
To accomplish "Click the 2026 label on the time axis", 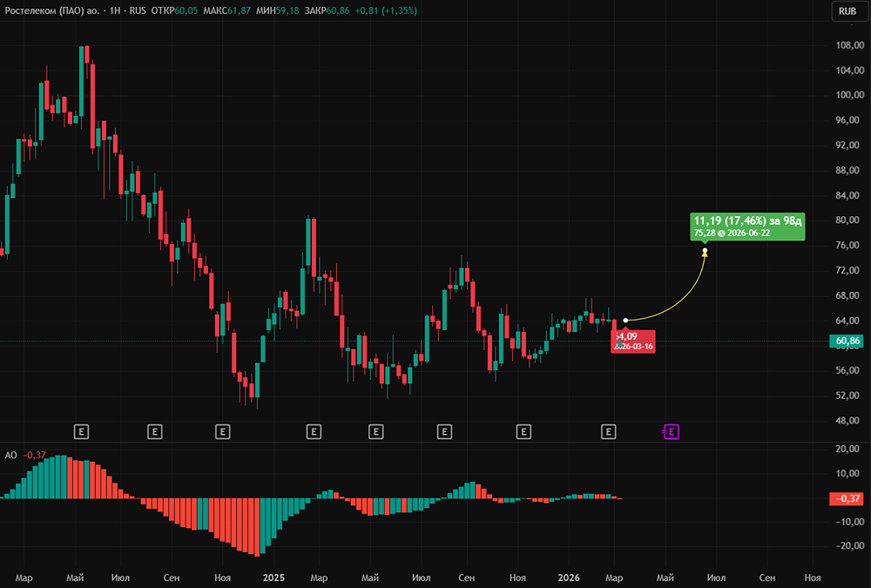I will click(x=568, y=578).
